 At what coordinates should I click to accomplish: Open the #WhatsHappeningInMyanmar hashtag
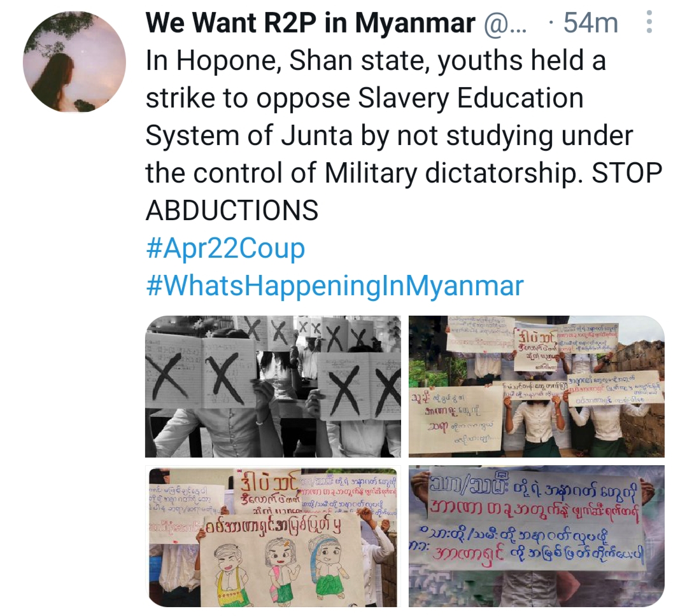click(335, 286)
